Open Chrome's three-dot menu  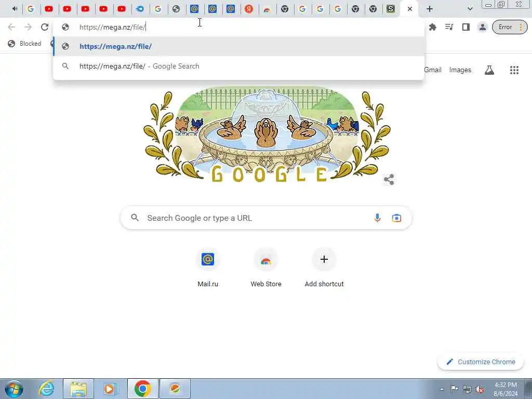click(x=521, y=27)
